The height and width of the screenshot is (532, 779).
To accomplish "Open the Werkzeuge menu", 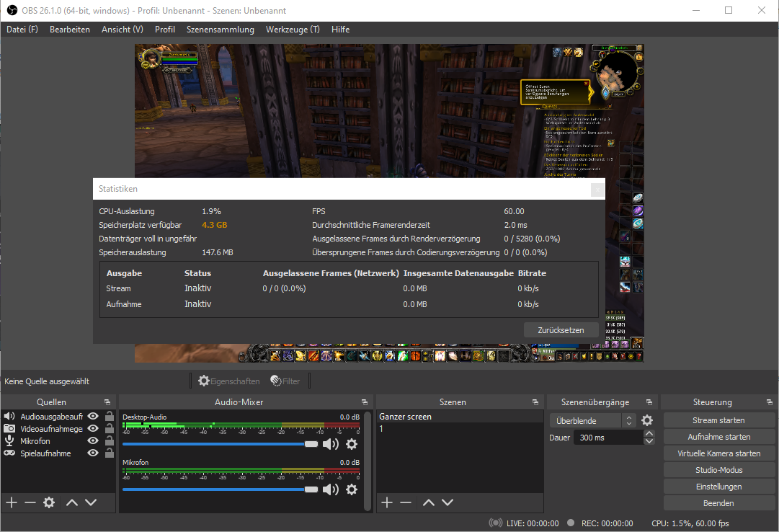I will pyautogui.click(x=293, y=30).
